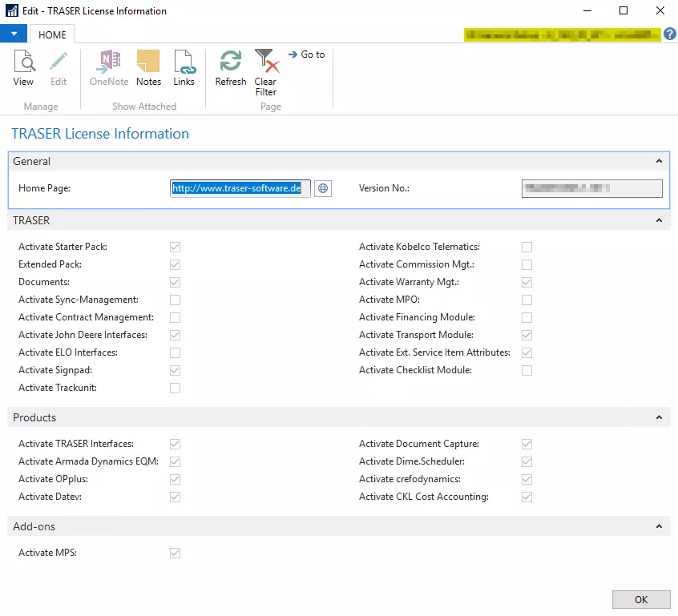Click the Products section header title
This screenshot has width=678, height=616.
pyautogui.click(x=34, y=417)
